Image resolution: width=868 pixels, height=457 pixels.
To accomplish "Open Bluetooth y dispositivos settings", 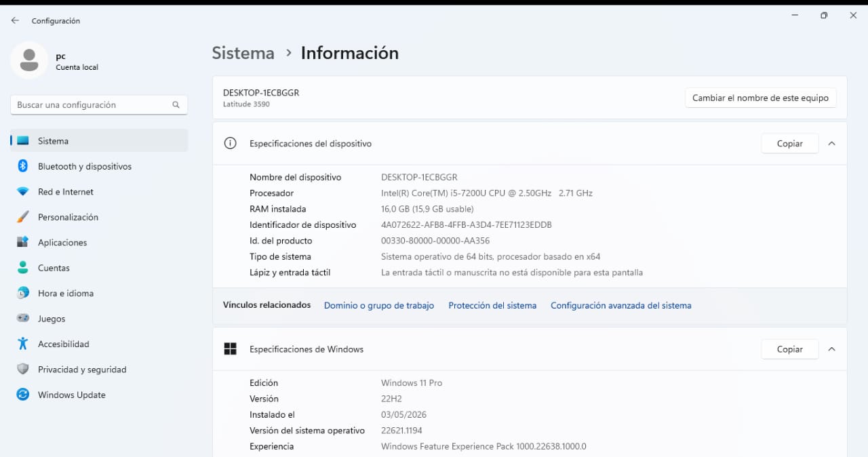I will (99, 166).
